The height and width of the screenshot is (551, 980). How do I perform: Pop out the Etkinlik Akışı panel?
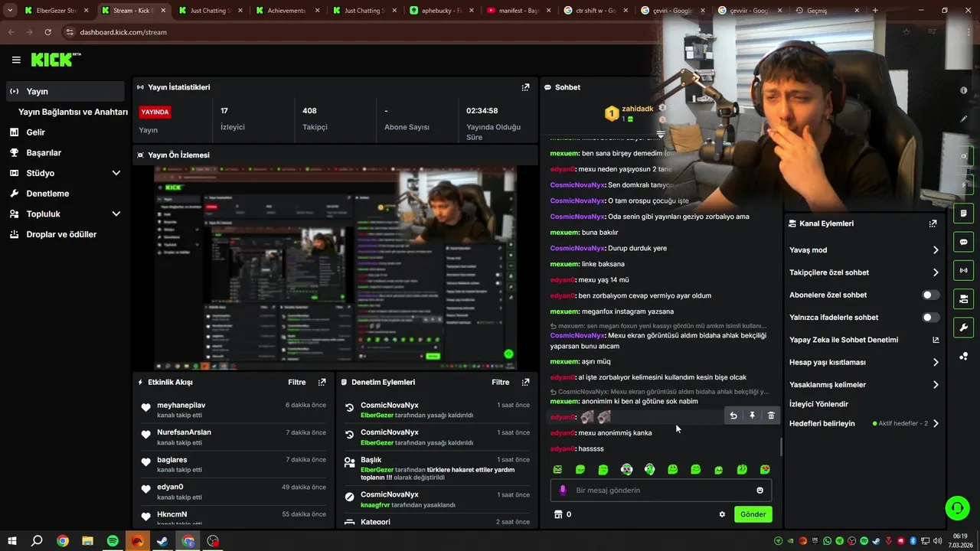tap(322, 382)
